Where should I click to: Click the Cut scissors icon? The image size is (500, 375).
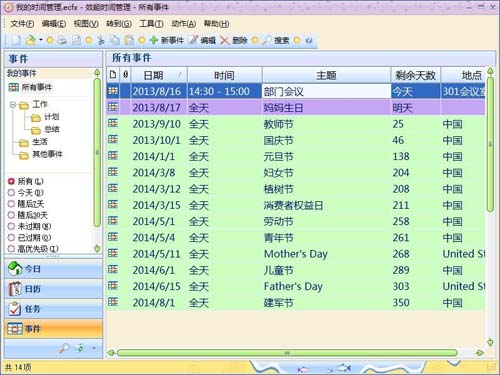101,40
